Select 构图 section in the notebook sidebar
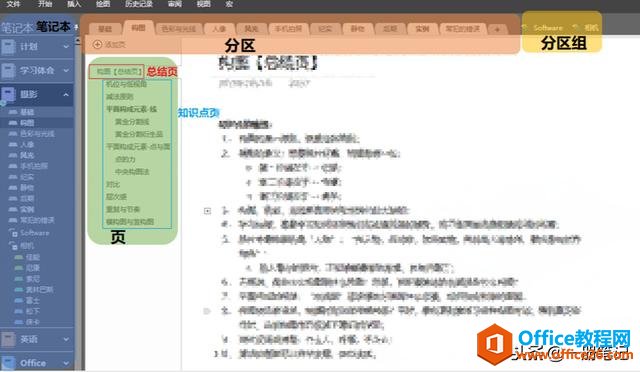The width and height of the screenshot is (640, 372). point(27,123)
